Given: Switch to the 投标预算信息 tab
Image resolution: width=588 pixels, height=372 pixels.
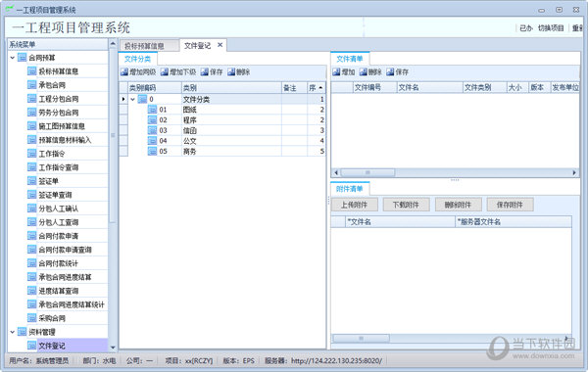Looking at the screenshot, I should [x=149, y=46].
